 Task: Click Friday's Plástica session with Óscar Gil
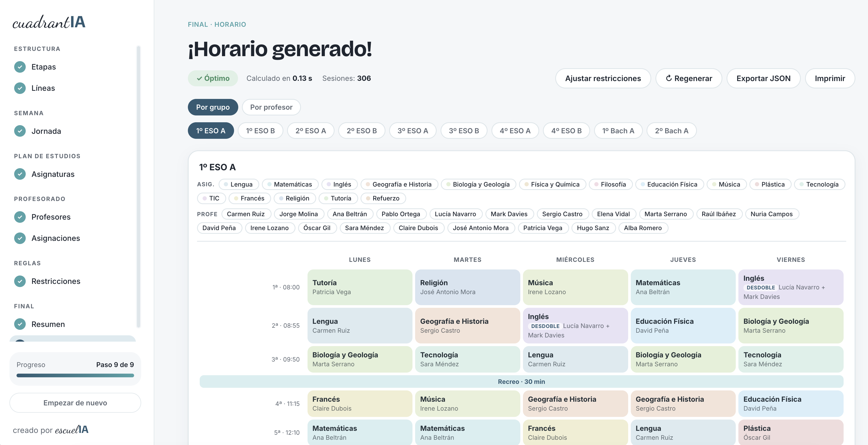point(791,432)
